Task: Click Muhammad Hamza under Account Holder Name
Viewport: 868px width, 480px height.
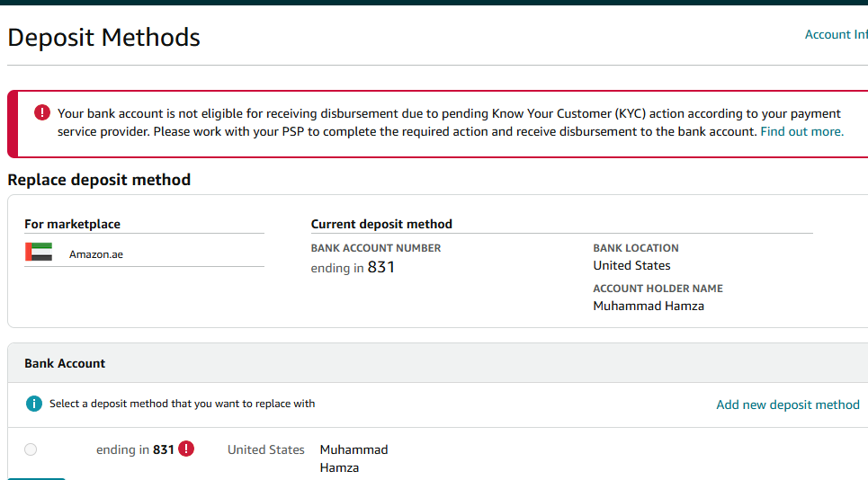Action: pos(649,306)
